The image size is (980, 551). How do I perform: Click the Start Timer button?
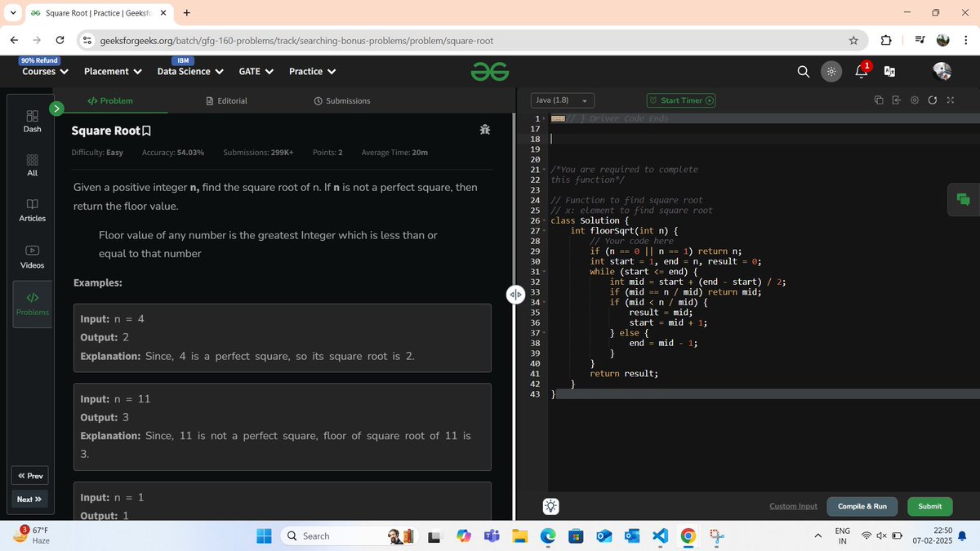point(681,100)
